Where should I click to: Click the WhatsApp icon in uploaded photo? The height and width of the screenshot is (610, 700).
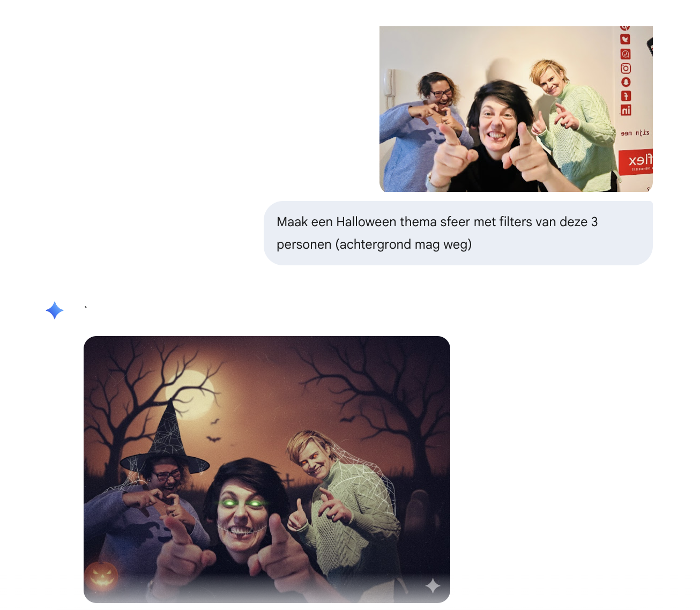click(625, 54)
